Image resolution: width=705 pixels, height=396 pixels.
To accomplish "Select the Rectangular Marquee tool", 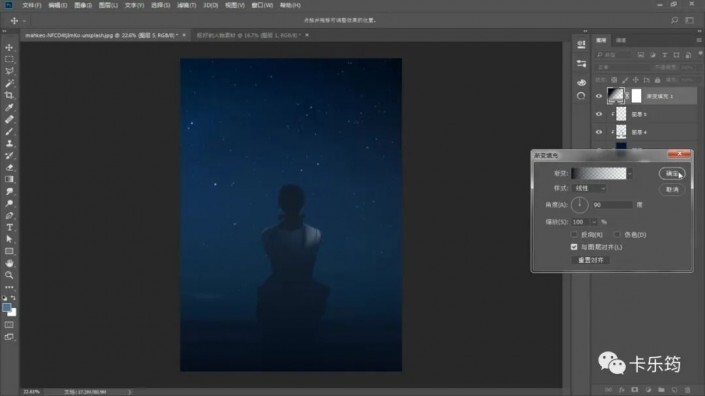I will pyautogui.click(x=9, y=59).
